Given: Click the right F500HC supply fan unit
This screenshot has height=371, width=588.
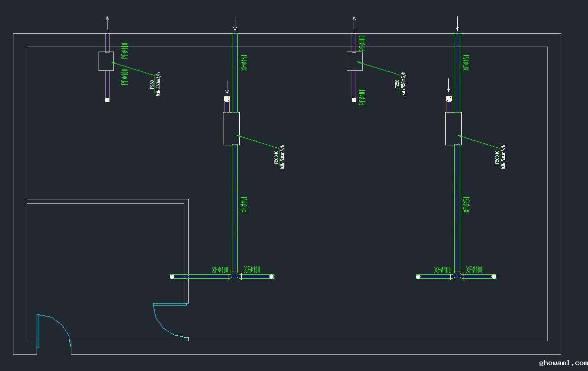Looking at the screenshot, I should click(453, 128).
